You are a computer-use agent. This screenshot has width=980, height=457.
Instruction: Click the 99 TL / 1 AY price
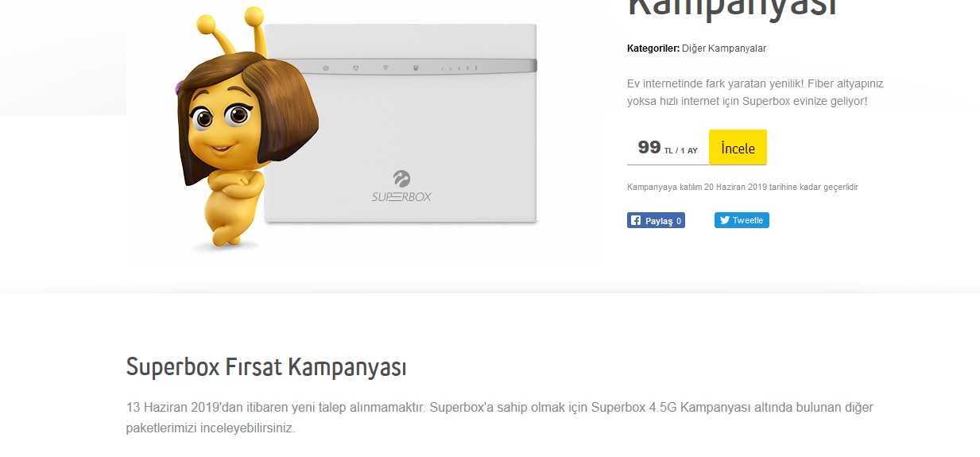(668, 148)
